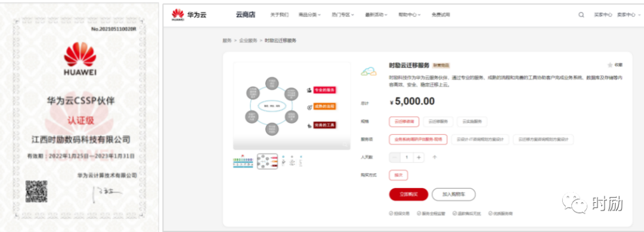Click the cloud product icon beside the title
Viewport: 644px width, 232px height.
point(369,71)
